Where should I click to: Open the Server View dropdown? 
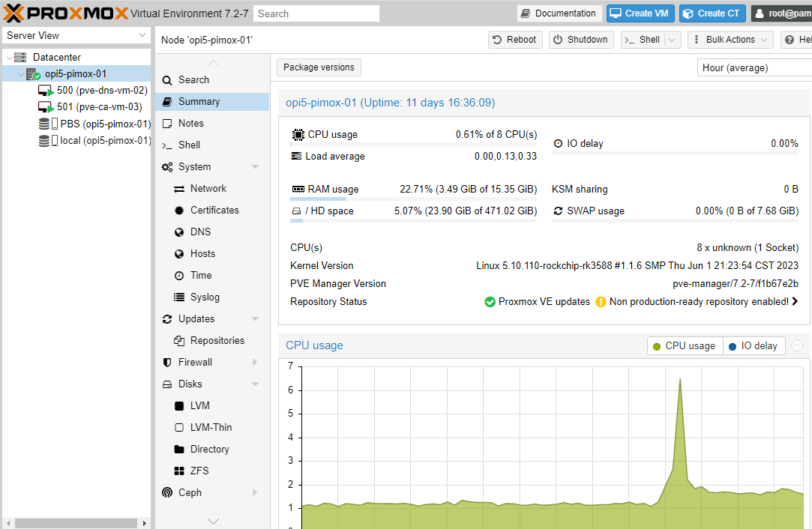[x=76, y=35]
